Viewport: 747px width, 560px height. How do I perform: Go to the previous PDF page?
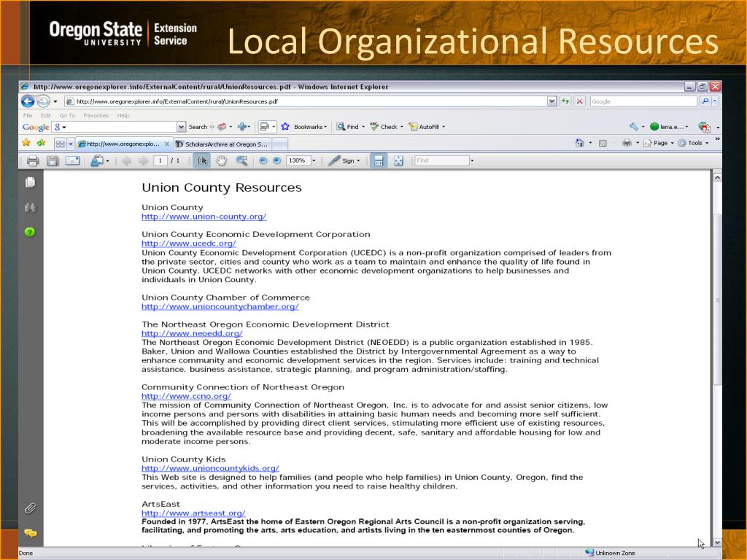click(x=126, y=161)
